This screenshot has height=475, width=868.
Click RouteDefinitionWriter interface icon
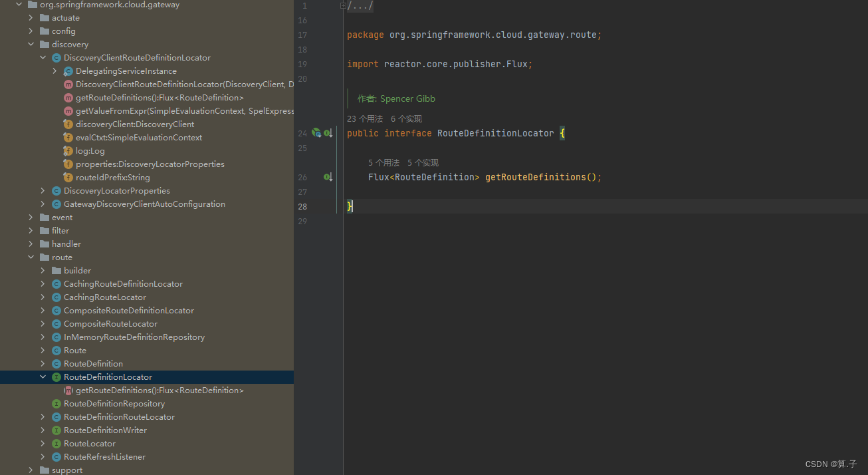tap(56, 430)
